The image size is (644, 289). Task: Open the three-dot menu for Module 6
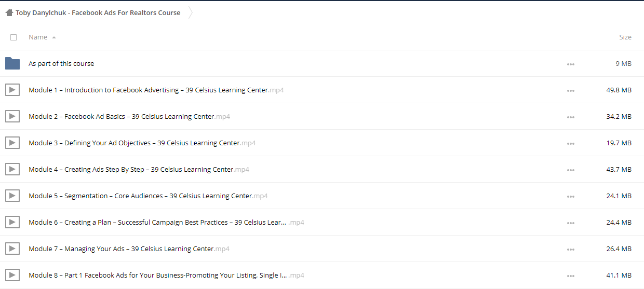571,223
